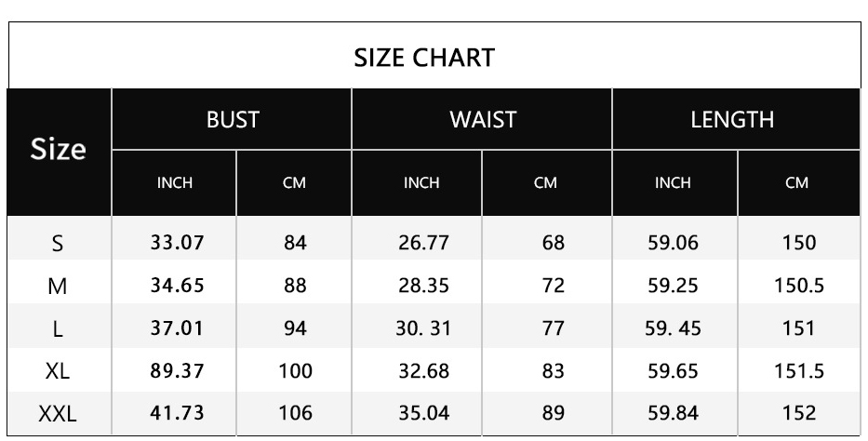Select the BUST column header
Image resolution: width=868 pixels, height=441 pixels.
point(233,119)
